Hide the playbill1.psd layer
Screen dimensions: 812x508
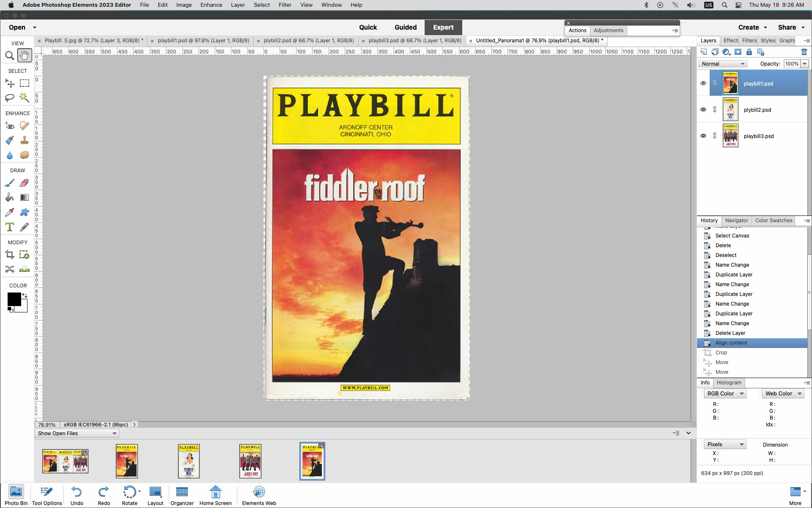703,83
